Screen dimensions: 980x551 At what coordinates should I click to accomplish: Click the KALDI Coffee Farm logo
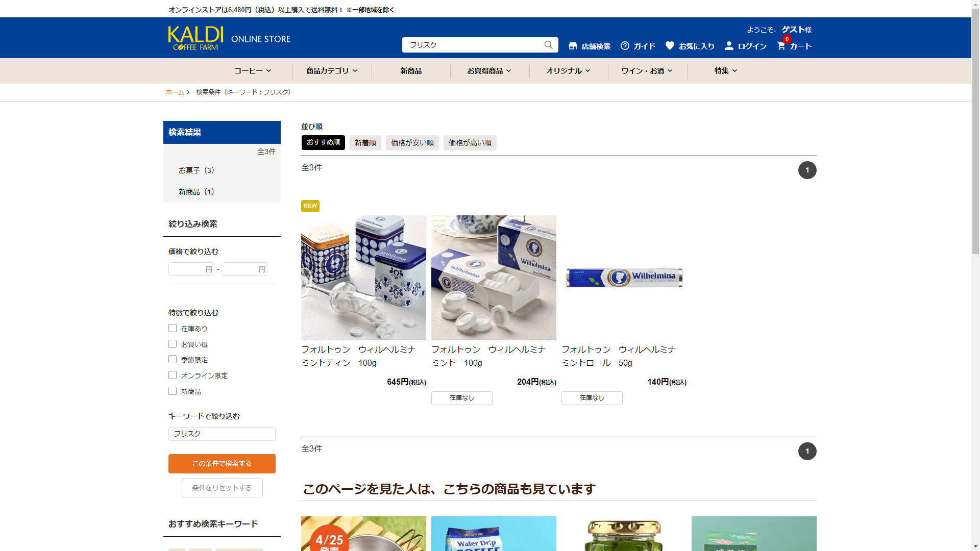pos(196,38)
